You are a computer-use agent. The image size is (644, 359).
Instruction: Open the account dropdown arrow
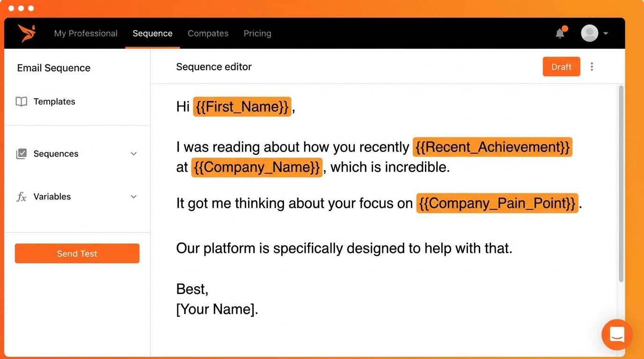(606, 34)
